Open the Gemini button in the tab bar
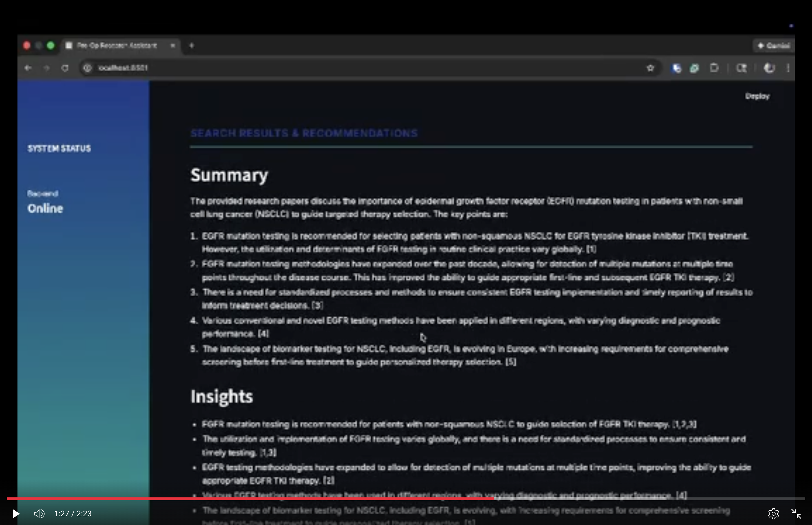 click(x=773, y=45)
